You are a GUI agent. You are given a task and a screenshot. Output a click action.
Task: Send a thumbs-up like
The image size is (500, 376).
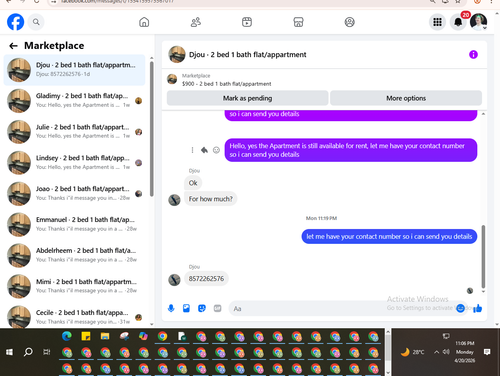[x=477, y=308]
